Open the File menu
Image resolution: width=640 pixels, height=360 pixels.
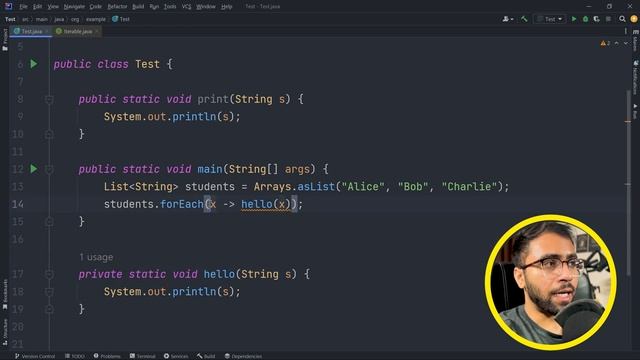tap(23, 7)
